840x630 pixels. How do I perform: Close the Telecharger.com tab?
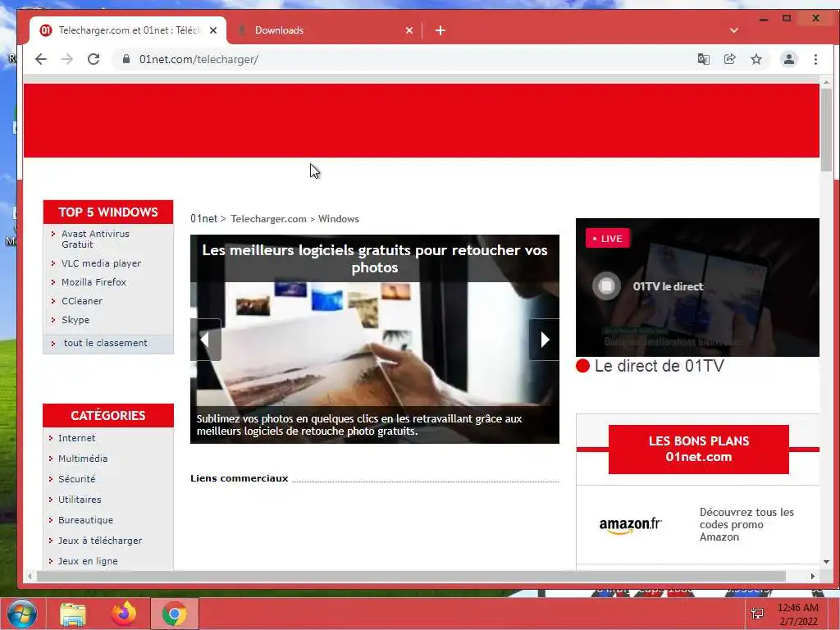point(213,30)
